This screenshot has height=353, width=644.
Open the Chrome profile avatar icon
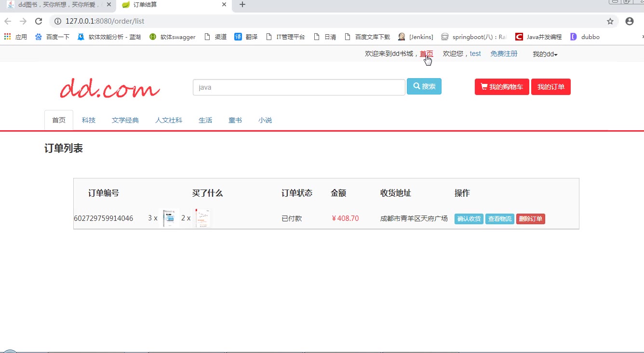click(x=629, y=21)
